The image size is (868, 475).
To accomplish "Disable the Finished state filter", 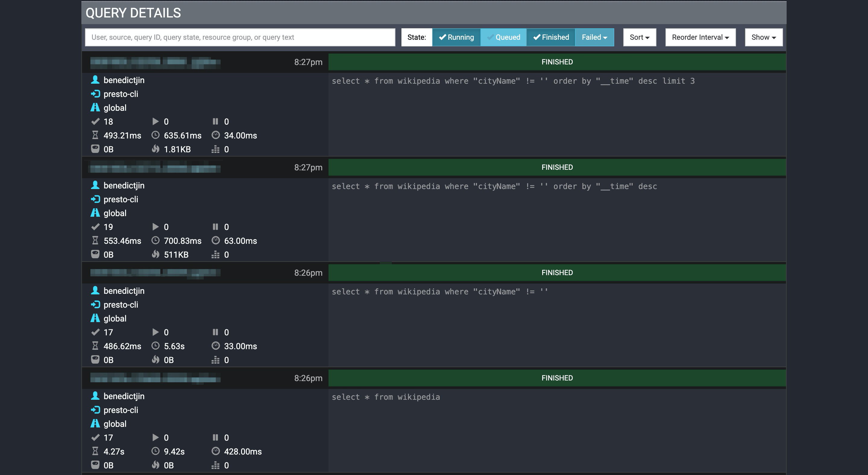I will [x=551, y=37].
